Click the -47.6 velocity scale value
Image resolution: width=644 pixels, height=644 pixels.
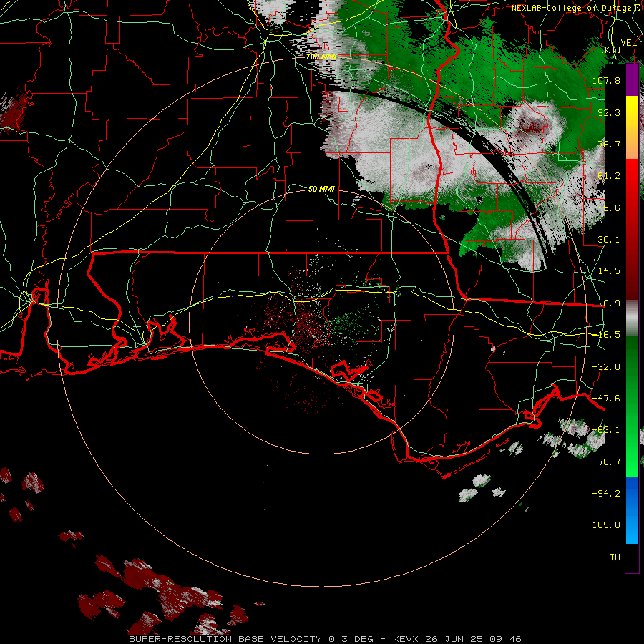(606, 398)
